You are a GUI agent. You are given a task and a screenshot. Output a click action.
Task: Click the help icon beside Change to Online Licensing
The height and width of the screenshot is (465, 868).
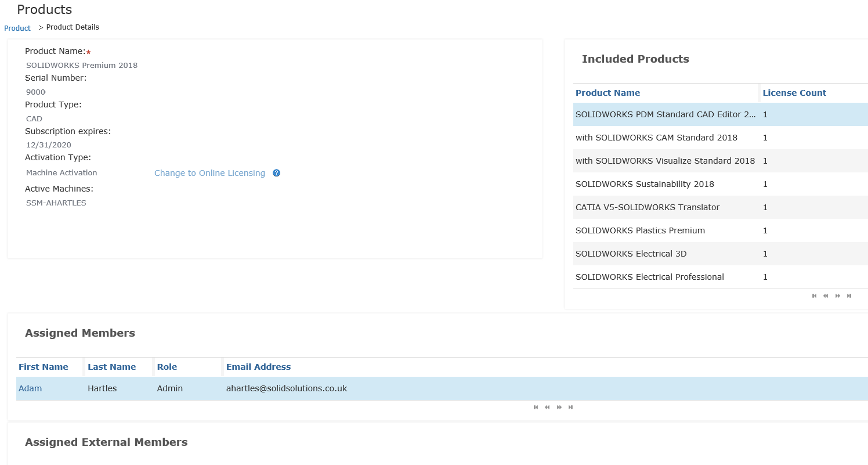[x=277, y=173]
